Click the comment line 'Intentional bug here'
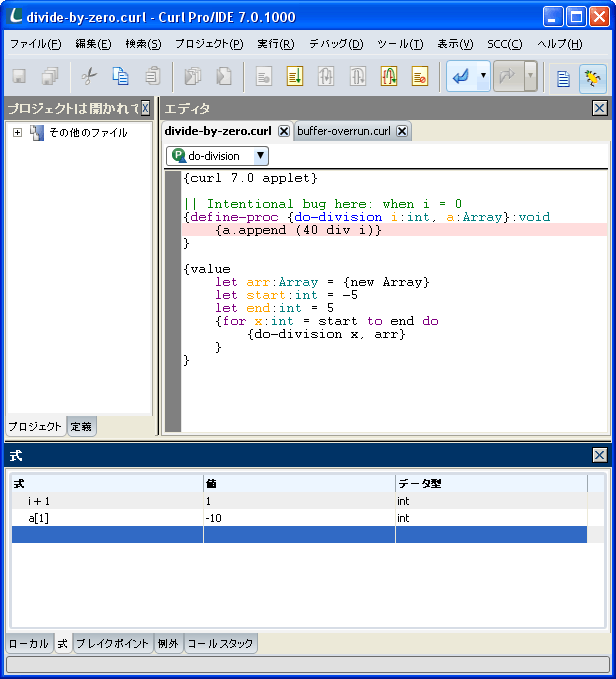The width and height of the screenshot is (616, 679). click(x=323, y=204)
